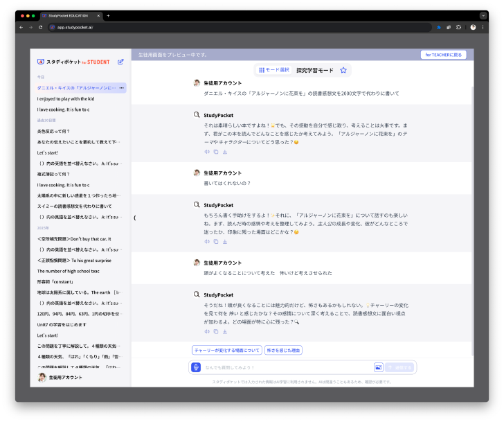Attach an image using the picture icon
Image resolution: width=504 pixels, height=422 pixels.
click(x=378, y=367)
